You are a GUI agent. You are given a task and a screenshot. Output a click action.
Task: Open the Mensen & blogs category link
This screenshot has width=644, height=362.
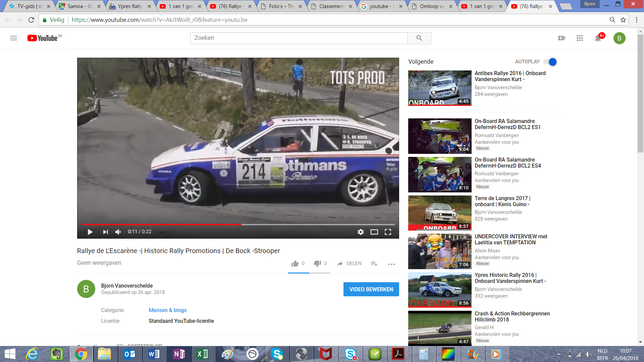pyautogui.click(x=168, y=310)
